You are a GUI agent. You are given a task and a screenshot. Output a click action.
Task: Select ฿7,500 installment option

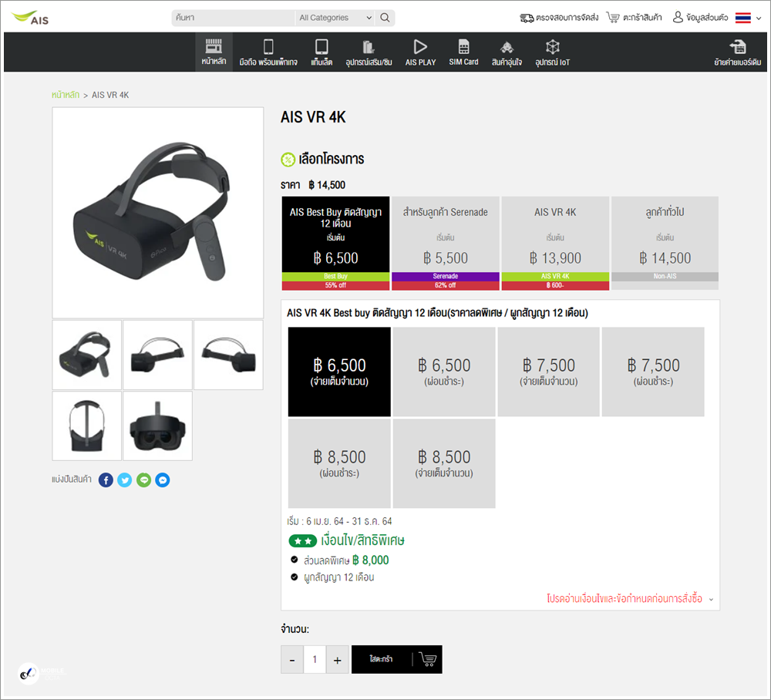[x=653, y=372]
